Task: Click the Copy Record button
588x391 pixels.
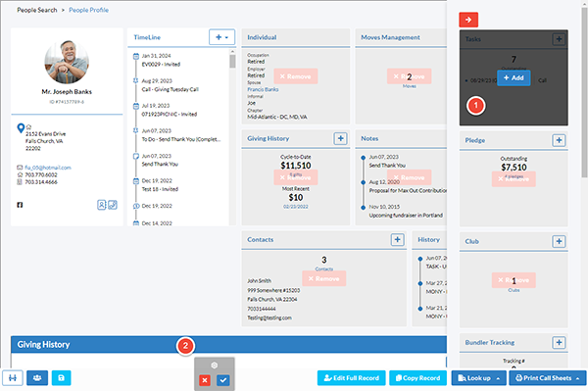Action: (x=417, y=378)
